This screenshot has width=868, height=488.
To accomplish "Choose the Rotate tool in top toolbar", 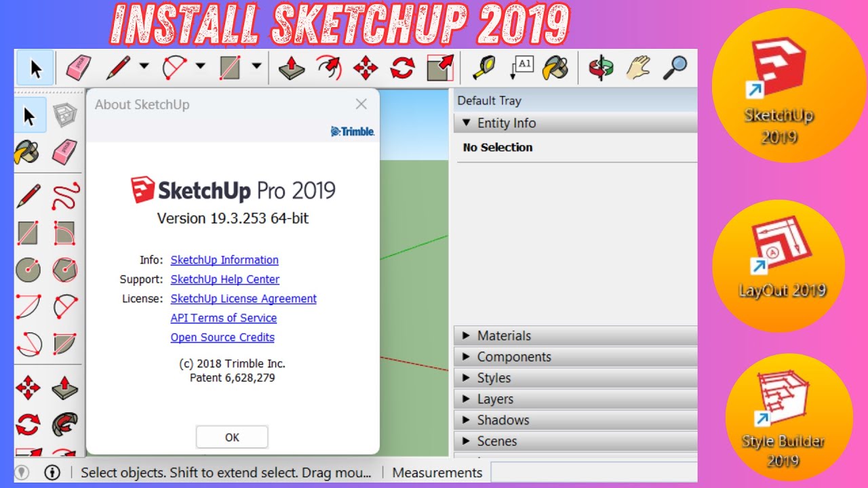I will [x=403, y=68].
